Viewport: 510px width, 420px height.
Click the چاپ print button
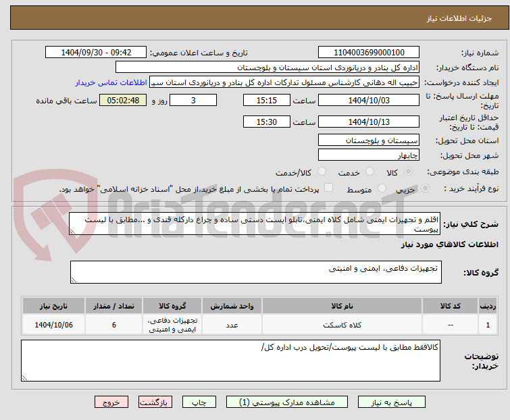click(199, 402)
